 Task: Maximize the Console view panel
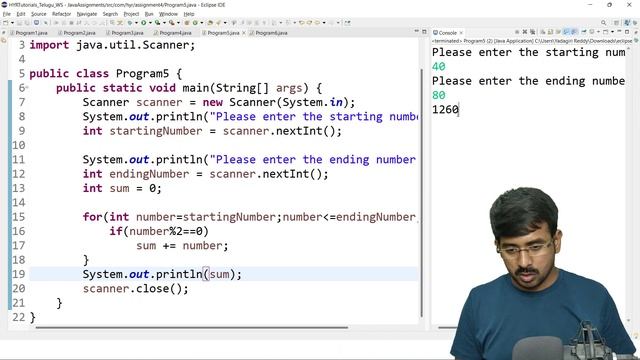[627, 32]
